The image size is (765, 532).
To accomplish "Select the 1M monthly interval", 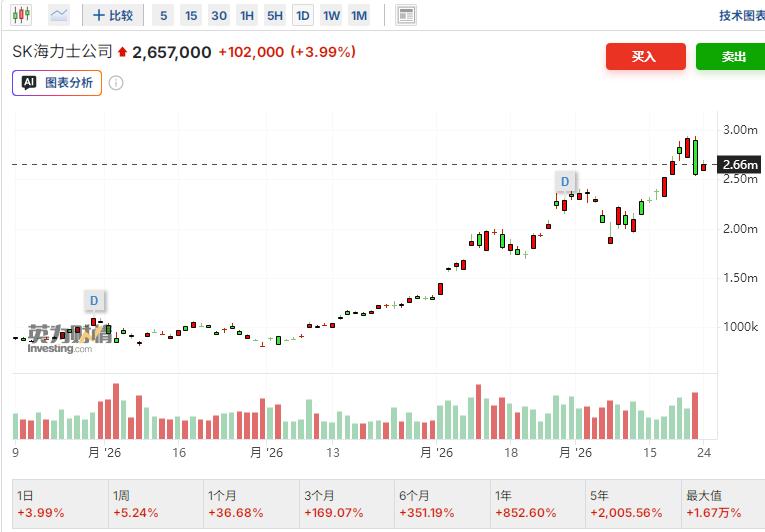I will coord(359,16).
